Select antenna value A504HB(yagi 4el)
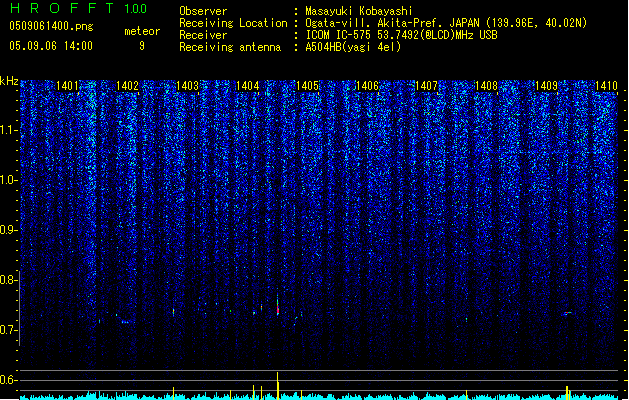 [x=353, y=47]
